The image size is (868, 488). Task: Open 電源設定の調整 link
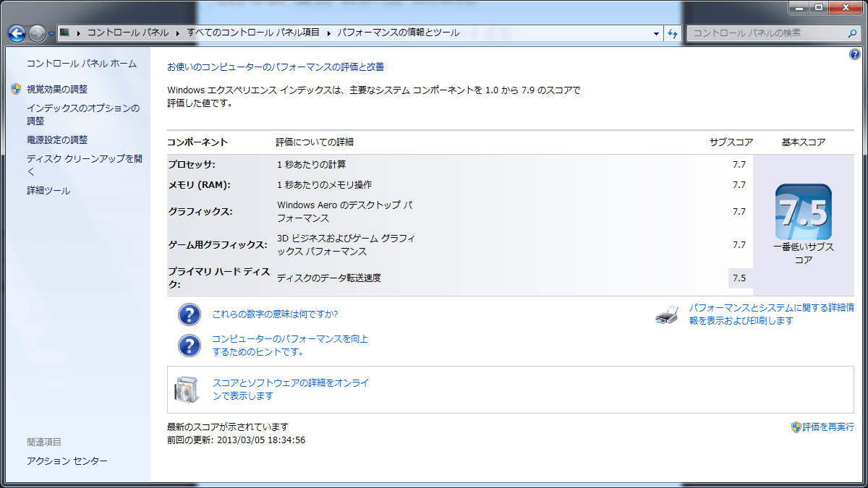click(x=57, y=140)
